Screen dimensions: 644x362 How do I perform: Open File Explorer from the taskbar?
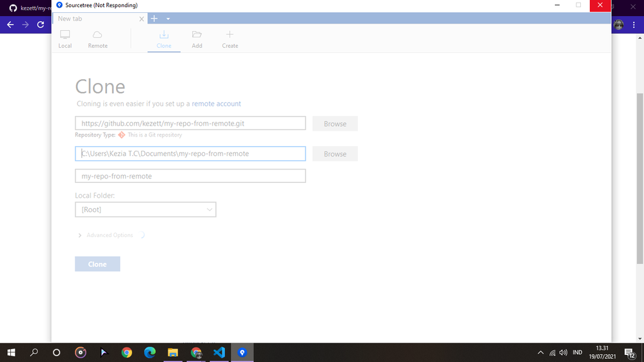(x=173, y=352)
